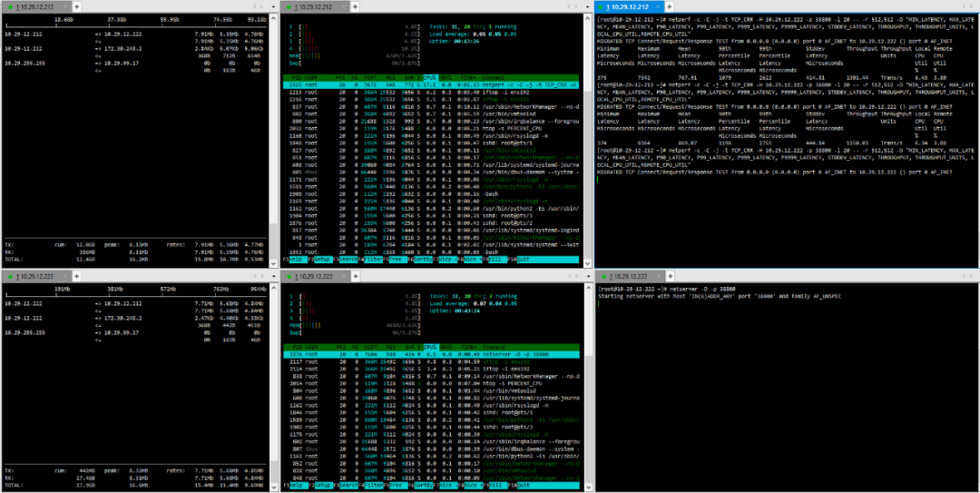Select active 10.29.12.212 tab of netperf pane
The width and height of the screenshot is (980, 493).
631,6
